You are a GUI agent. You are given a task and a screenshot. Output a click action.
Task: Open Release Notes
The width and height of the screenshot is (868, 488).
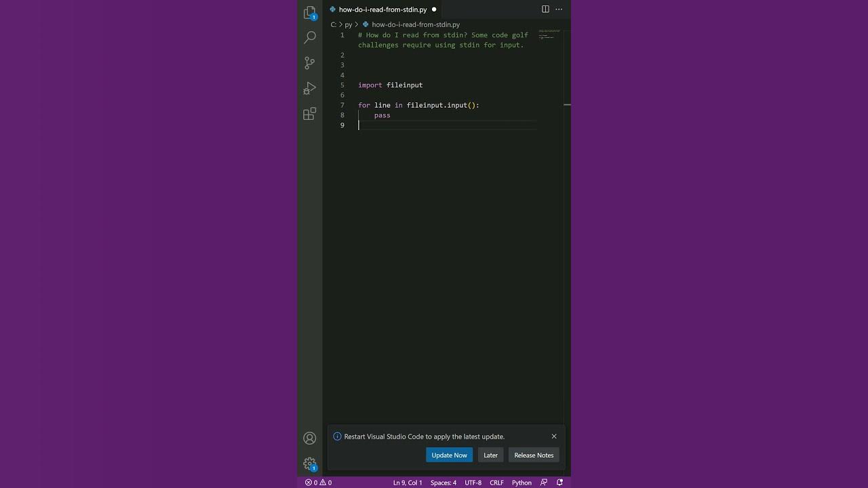tap(534, 455)
